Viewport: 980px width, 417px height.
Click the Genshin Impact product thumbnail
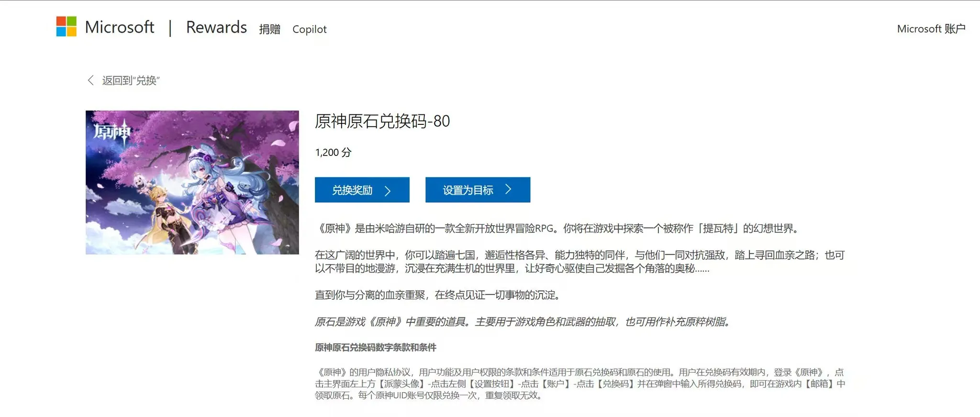click(x=192, y=183)
